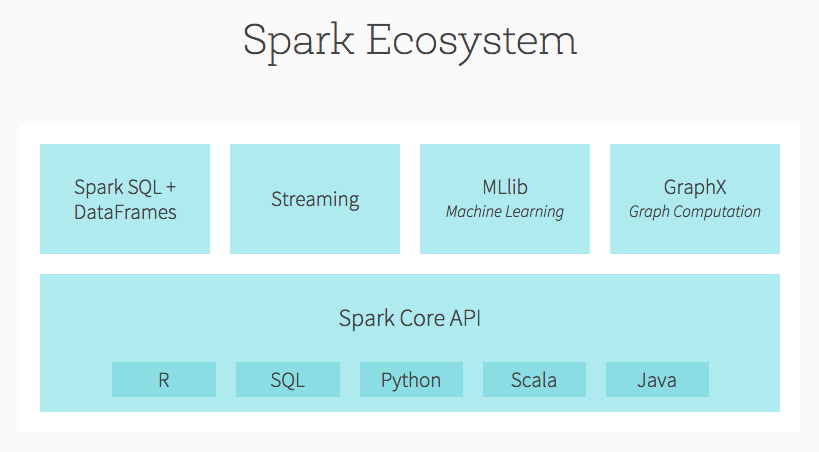
Task: Select the Scala language box
Action: (534, 380)
